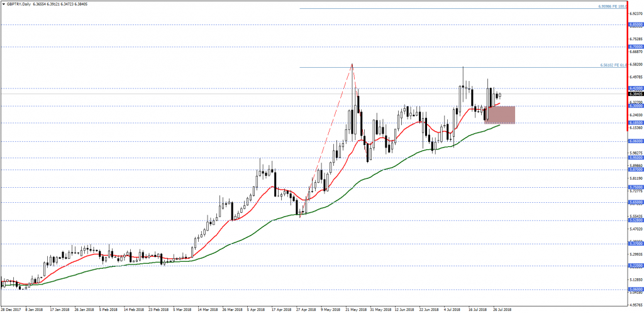Click the 6.18500 price level label
The image size is (644, 314).
[635, 122]
